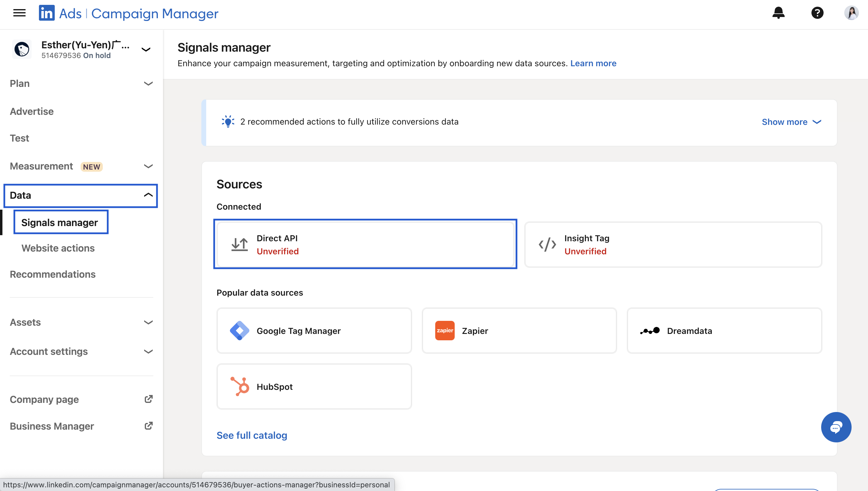Open the Direct API source card
This screenshot has width=868, height=491.
coord(365,244)
